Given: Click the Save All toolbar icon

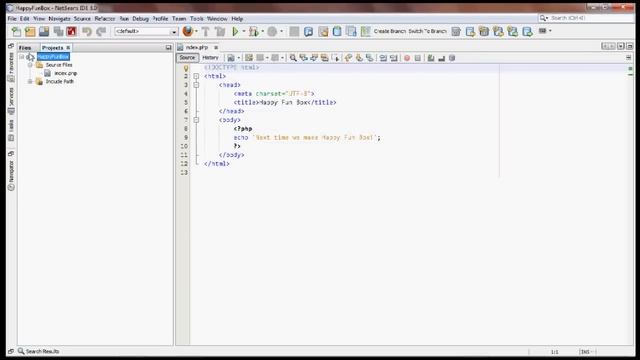Looking at the screenshot, I should [x=58, y=31].
